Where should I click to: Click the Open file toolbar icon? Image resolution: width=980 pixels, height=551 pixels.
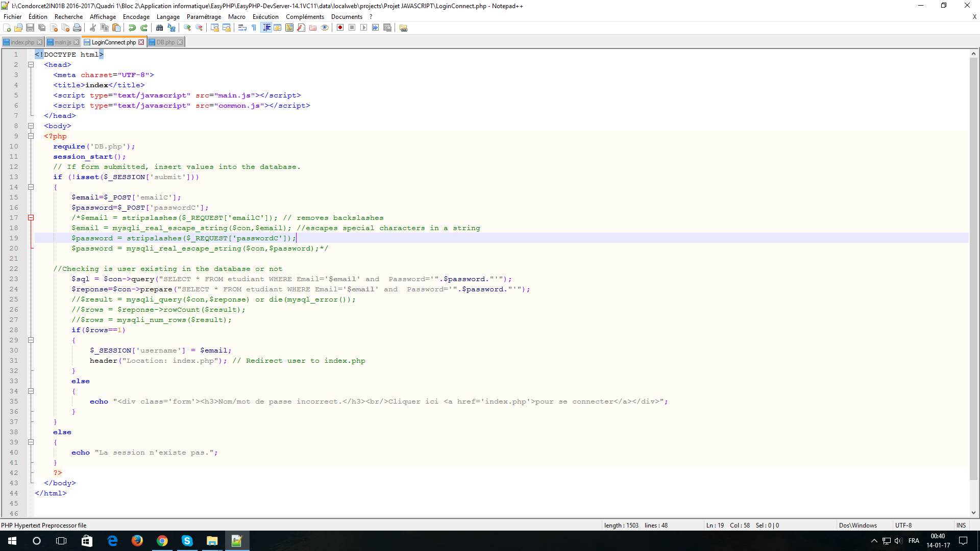pos(18,28)
